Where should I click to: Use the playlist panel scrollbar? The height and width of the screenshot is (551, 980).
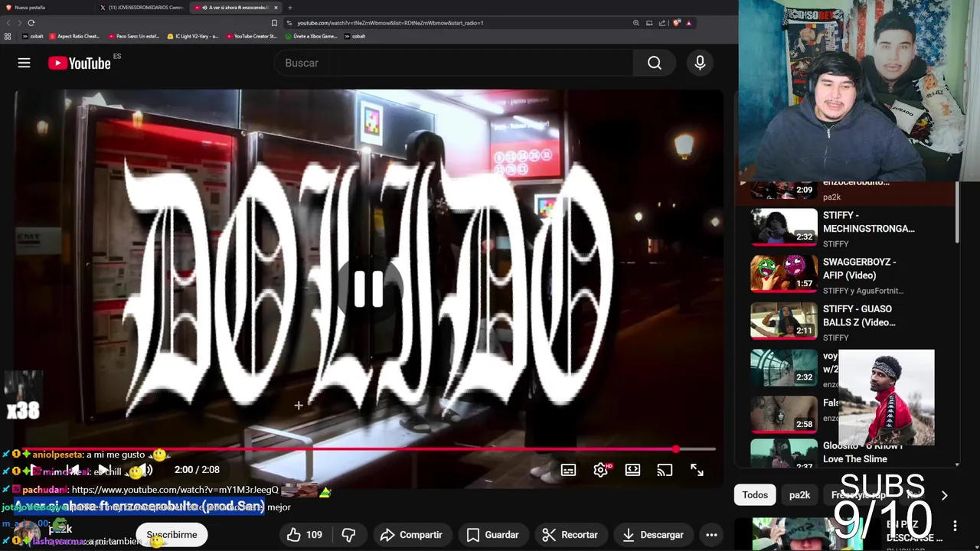(958, 214)
